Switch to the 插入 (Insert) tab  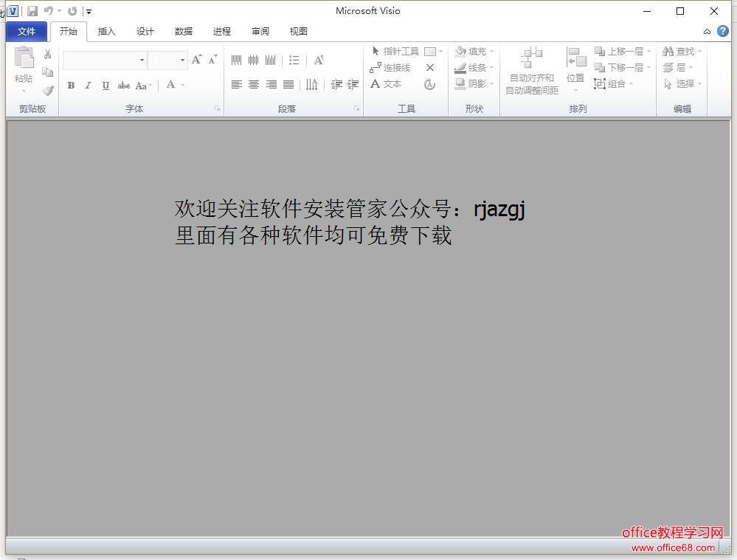107,32
